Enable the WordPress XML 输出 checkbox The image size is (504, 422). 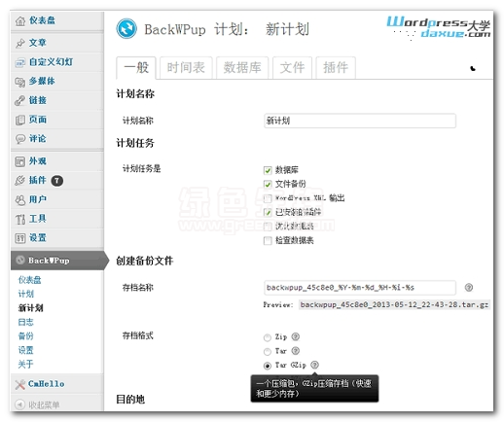tap(268, 198)
